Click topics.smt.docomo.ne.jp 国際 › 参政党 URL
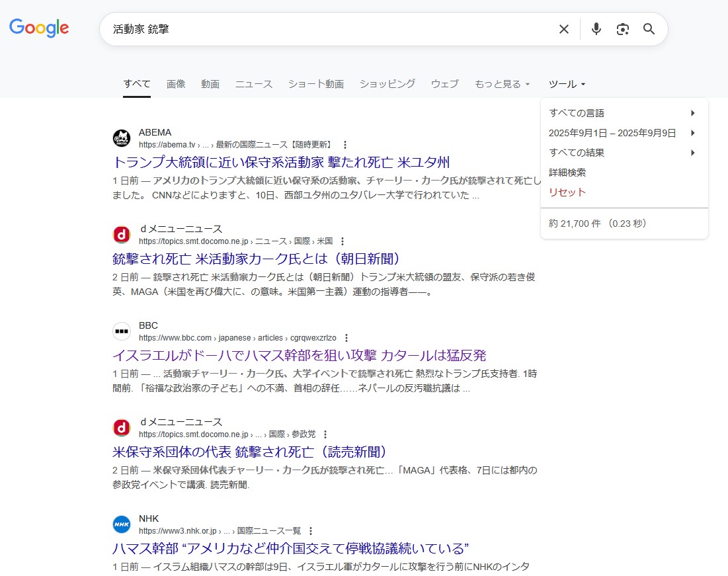Image resolution: width=728 pixels, height=576 pixels. [227, 434]
